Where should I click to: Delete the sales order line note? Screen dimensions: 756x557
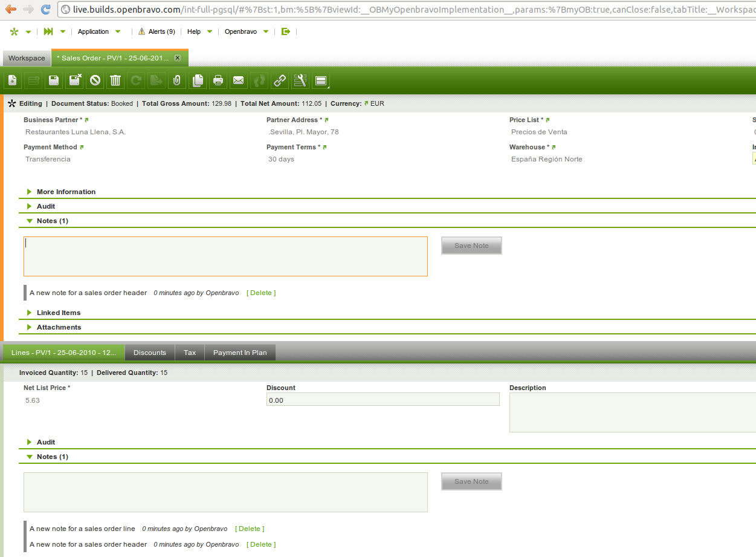250,529
